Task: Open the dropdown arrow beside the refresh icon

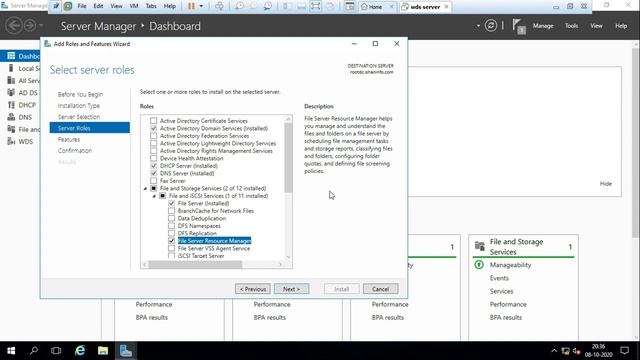Action: coord(478,26)
